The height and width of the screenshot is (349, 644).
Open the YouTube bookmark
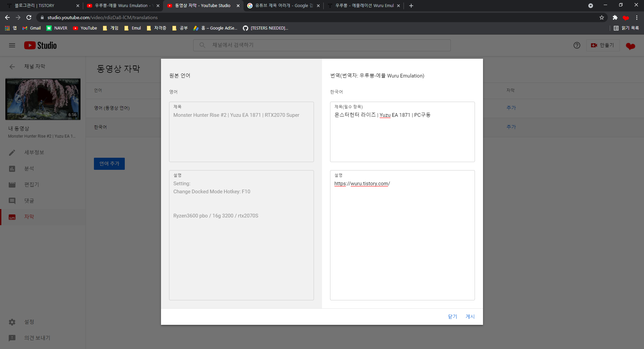pos(85,28)
